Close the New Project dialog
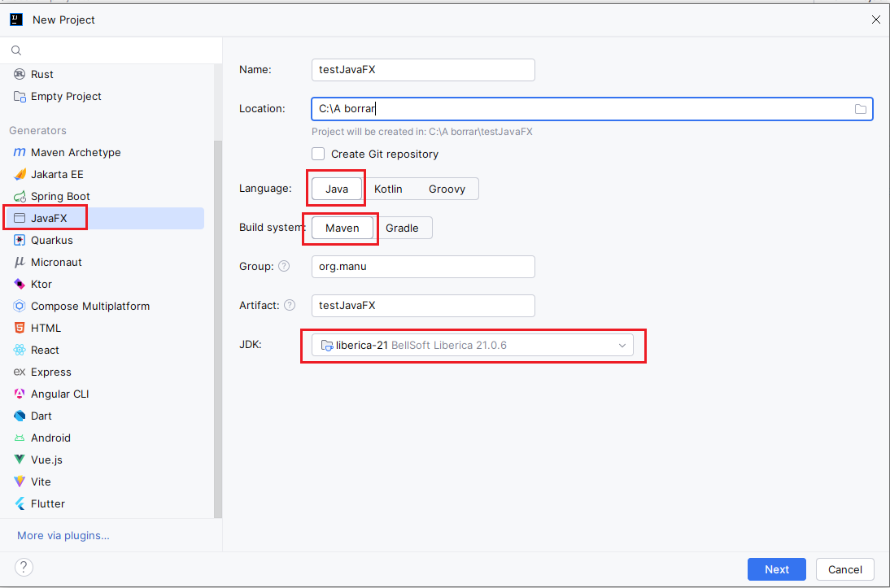The width and height of the screenshot is (890, 588). pyautogui.click(x=876, y=20)
